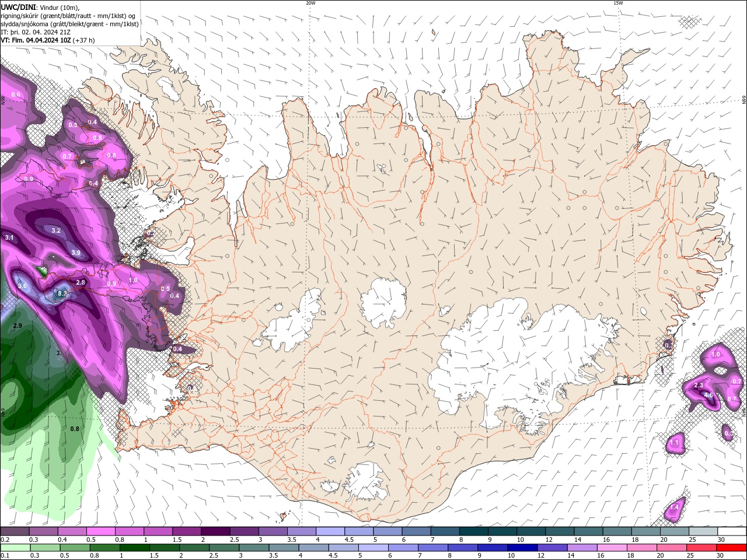This screenshot has width=747, height=560.
Task: Click the pale grey swatch between 25 and 30 in the top legend row
Action: tap(703, 531)
